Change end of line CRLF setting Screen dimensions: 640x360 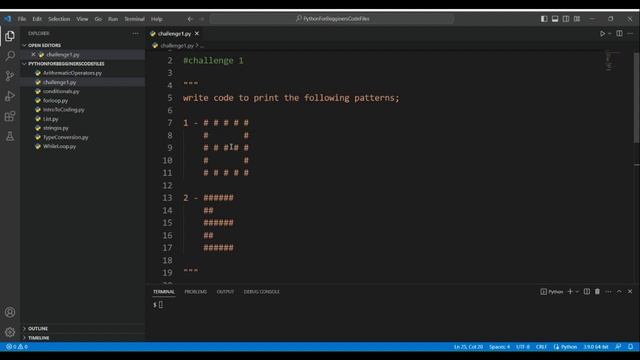point(541,347)
